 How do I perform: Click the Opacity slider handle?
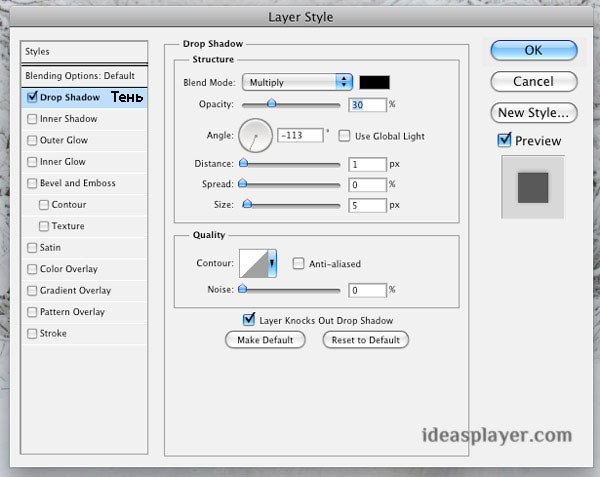(x=271, y=103)
